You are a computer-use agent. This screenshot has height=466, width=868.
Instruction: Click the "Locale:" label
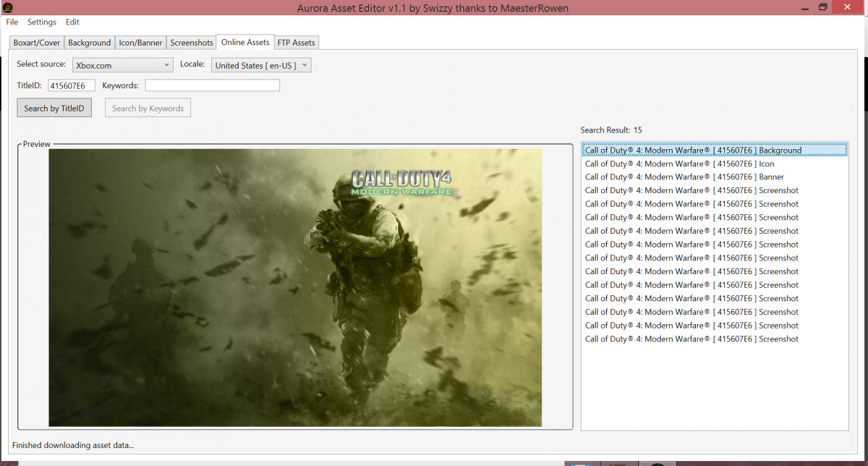[x=192, y=64]
